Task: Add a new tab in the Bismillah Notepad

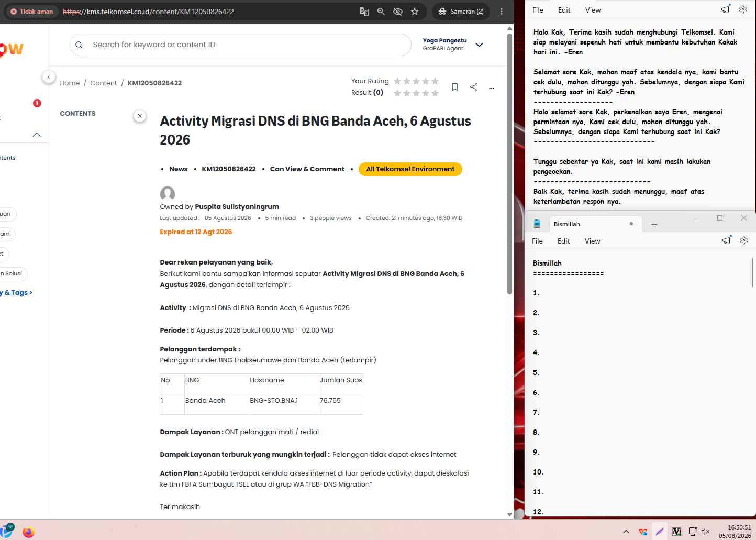Action: coord(654,224)
